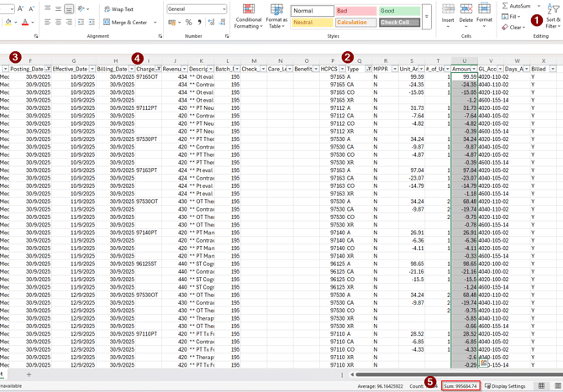563x392 pixels.
Task: Switch to Normal view in status bar
Action: [x=542, y=386]
